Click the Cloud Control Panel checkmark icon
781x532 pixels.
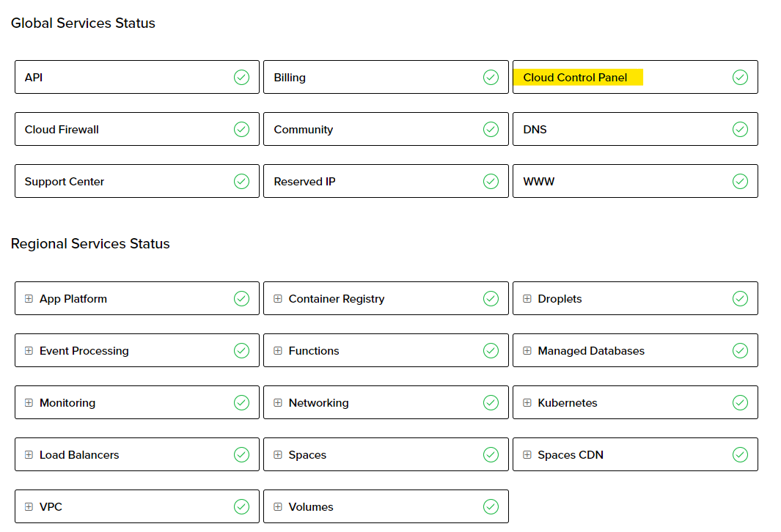point(740,77)
